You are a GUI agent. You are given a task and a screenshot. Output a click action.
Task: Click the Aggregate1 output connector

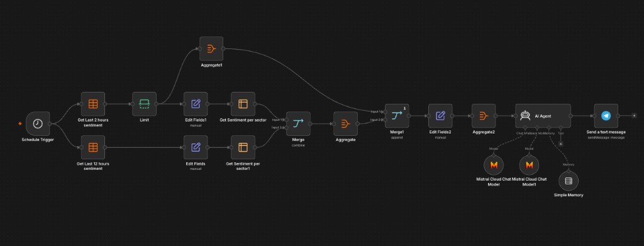click(223, 49)
